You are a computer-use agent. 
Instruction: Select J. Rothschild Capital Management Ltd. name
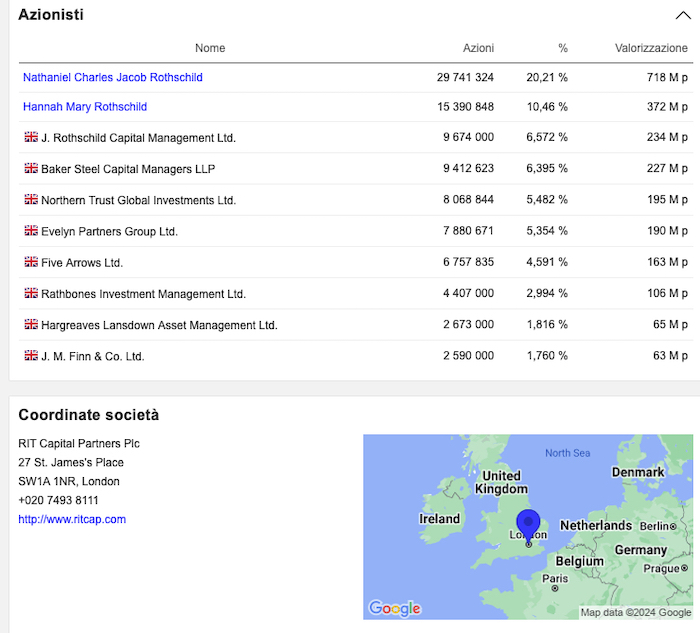(x=138, y=138)
